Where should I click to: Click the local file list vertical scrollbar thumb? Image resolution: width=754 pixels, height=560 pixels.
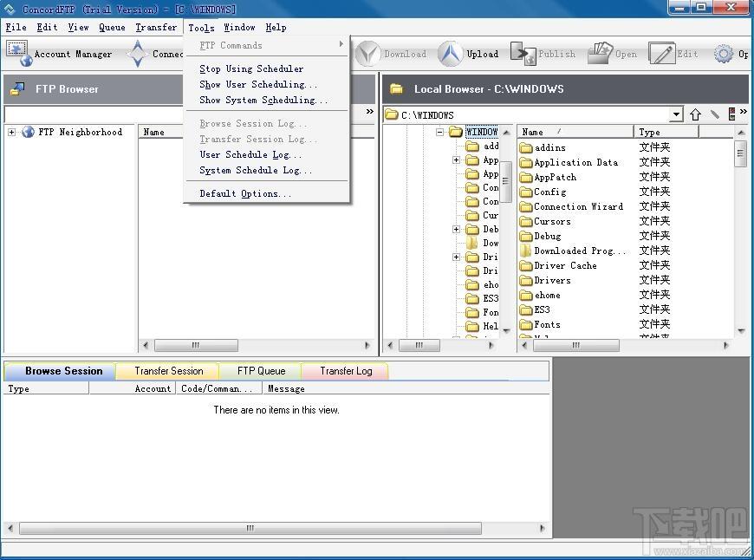click(x=741, y=154)
